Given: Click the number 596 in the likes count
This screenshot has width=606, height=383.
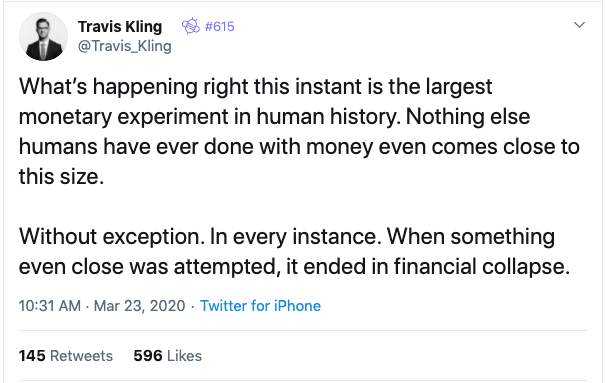Looking at the screenshot, I should click(148, 356).
